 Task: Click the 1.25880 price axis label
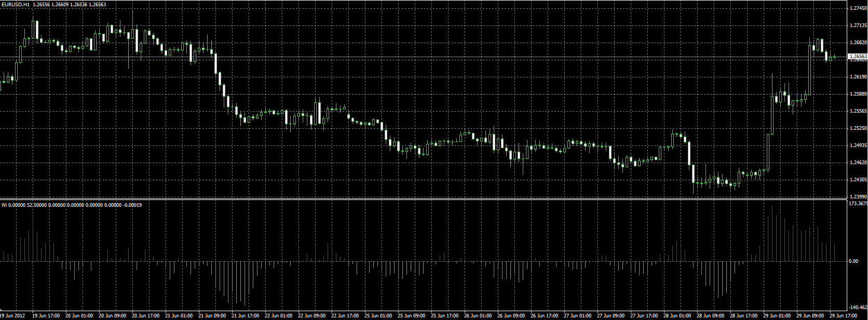(857, 94)
